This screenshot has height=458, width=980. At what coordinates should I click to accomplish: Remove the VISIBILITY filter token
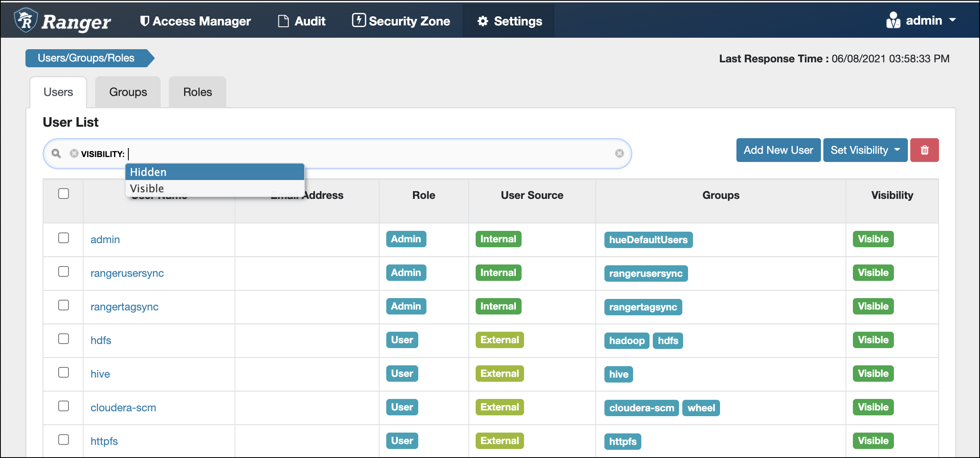tap(74, 153)
